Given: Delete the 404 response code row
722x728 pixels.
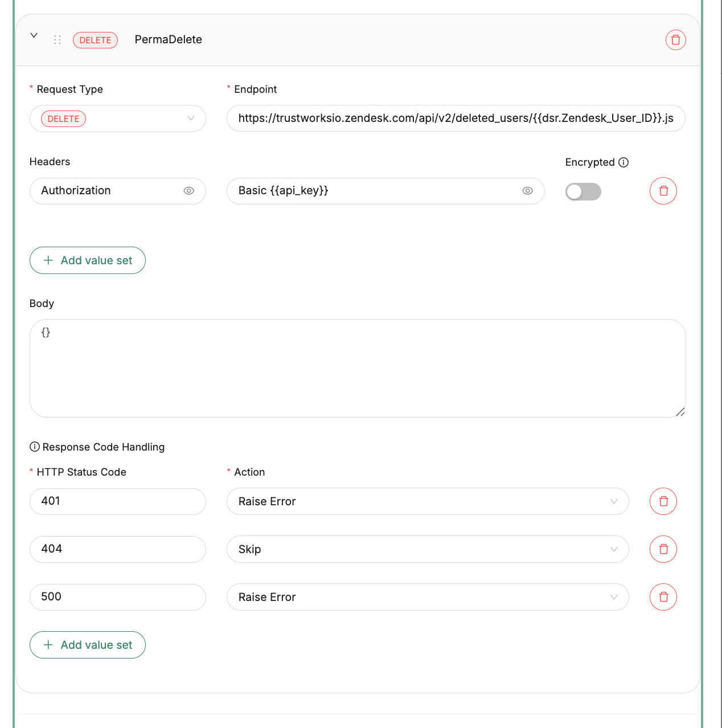Looking at the screenshot, I should [663, 549].
